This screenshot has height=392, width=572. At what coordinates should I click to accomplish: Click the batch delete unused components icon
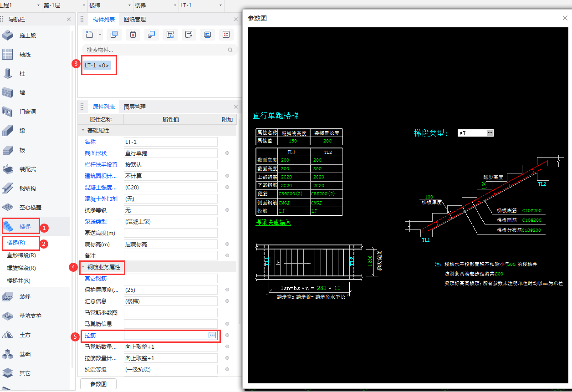pos(226,34)
